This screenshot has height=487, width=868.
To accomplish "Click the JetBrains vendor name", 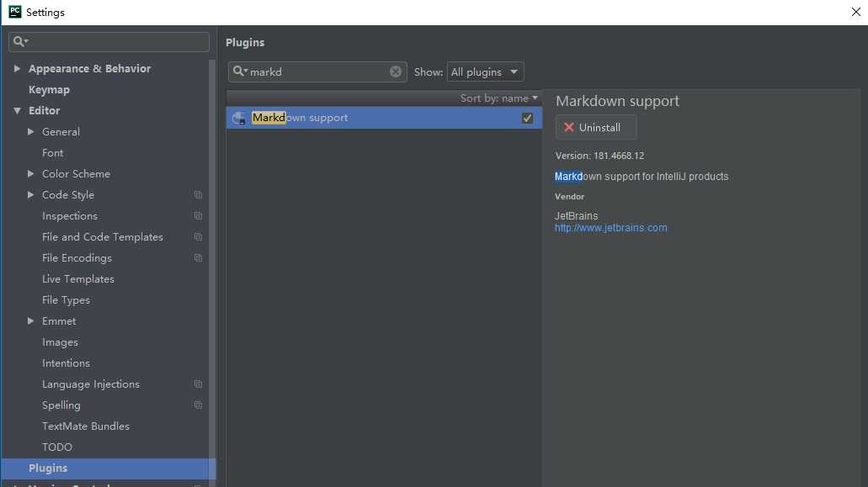I will pyautogui.click(x=576, y=215).
